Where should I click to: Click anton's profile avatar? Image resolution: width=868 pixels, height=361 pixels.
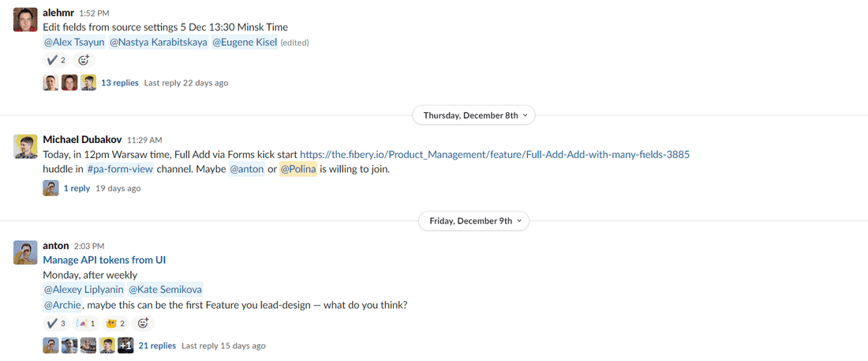pos(26,252)
